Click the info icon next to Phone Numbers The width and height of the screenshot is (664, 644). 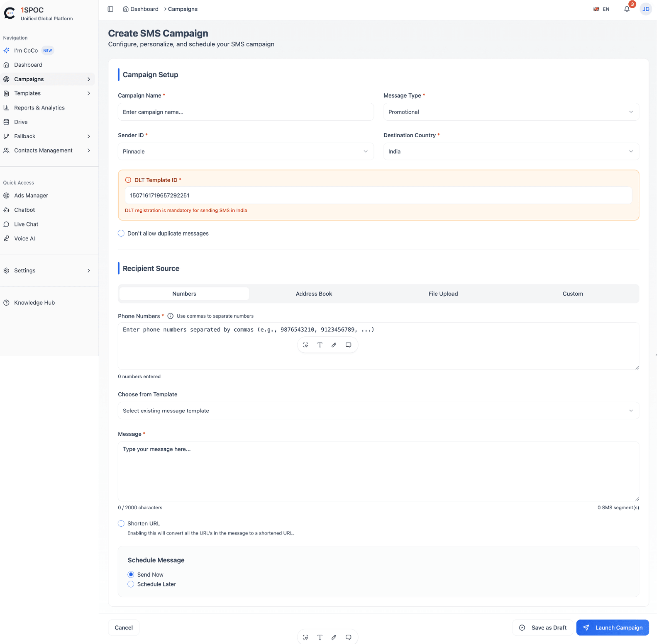pyautogui.click(x=170, y=316)
